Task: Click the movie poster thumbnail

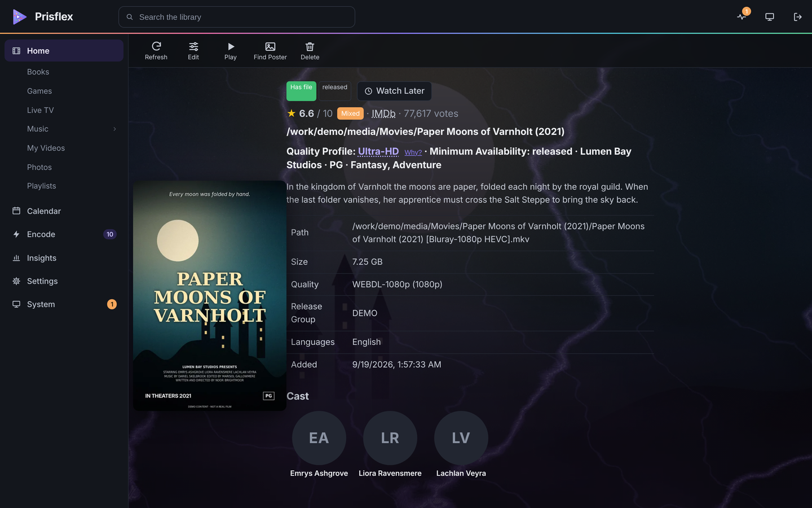Action: point(210,296)
